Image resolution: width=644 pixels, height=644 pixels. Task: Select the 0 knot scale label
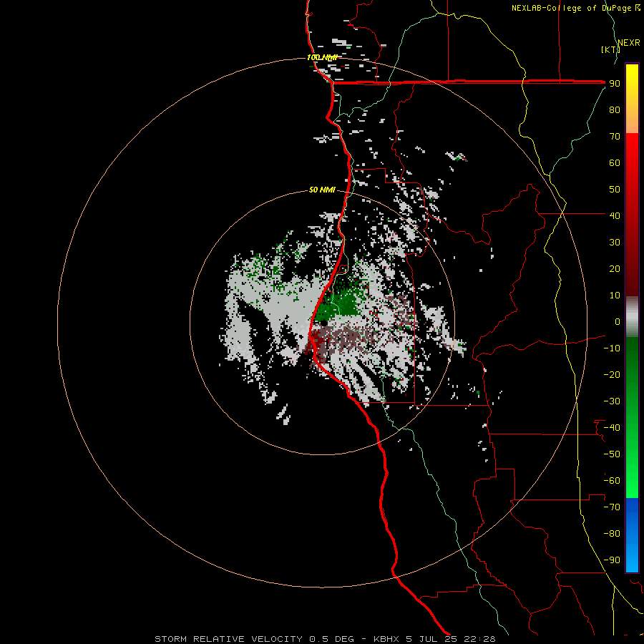click(618, 321)
